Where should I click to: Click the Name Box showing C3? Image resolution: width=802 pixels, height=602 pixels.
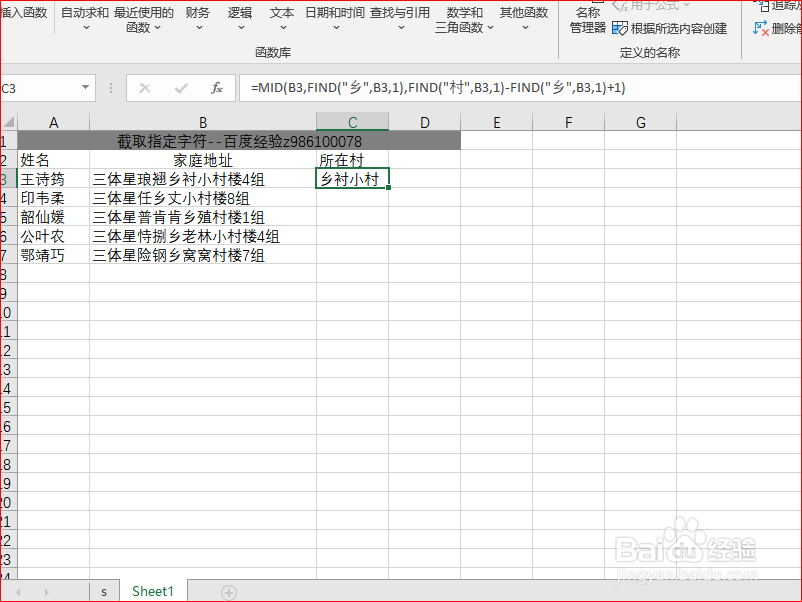click(40, 88)
